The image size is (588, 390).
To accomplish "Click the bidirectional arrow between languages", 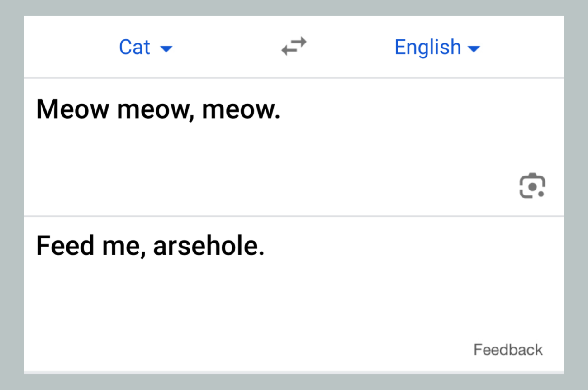I will tap(294, 47).
